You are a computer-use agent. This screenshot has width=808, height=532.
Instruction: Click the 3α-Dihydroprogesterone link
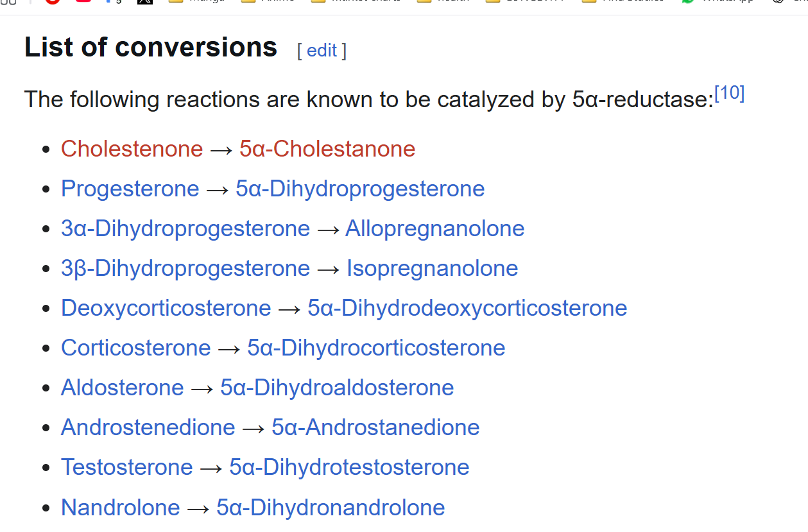(185, 228)
